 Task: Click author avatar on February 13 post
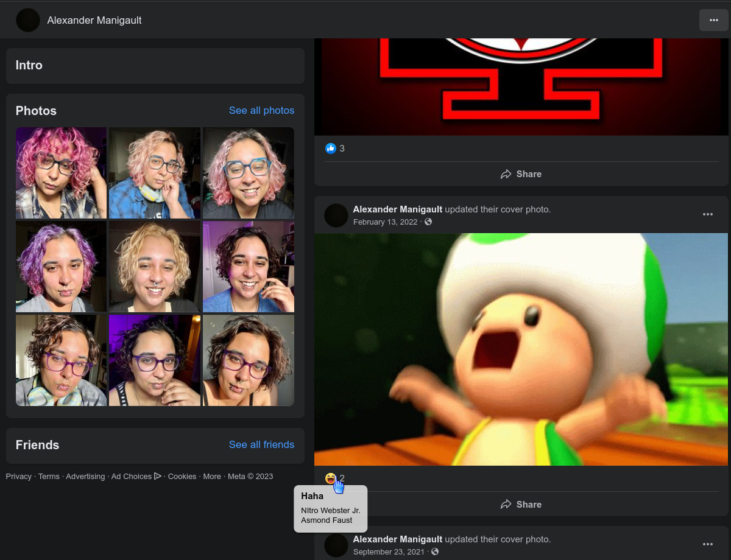coord(336,215)
